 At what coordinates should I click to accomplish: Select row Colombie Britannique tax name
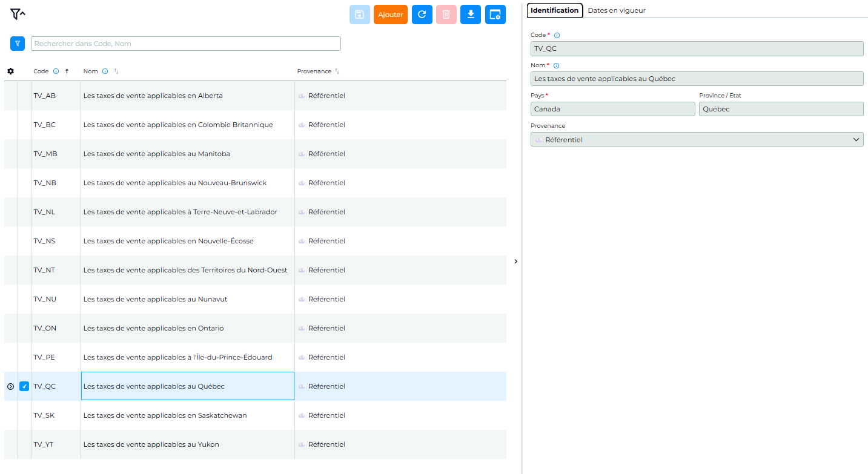click(x=178, y=125)
